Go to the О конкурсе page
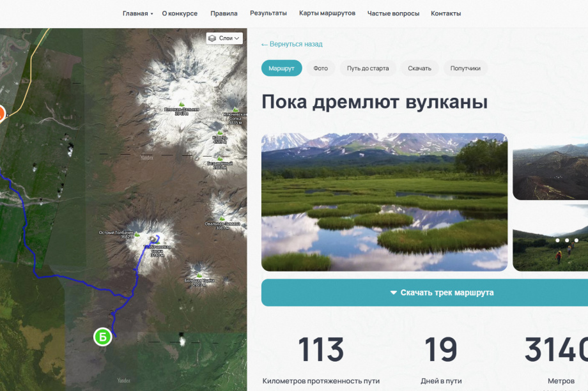Screen dimensions: 588x391 tap(180, 13)
